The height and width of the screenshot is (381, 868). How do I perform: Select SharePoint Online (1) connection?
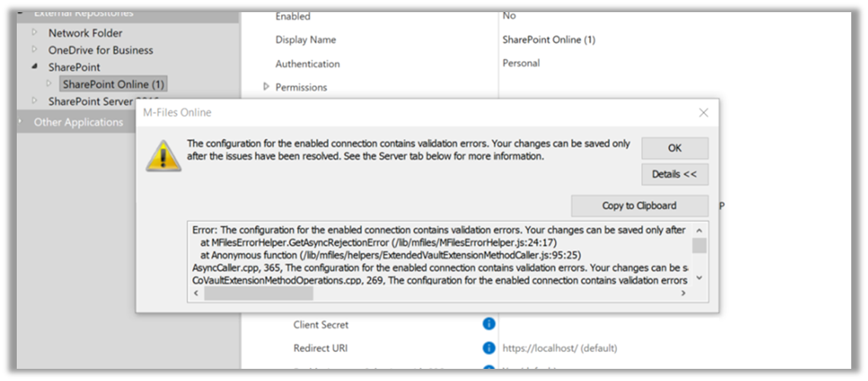tap(113, 84)
